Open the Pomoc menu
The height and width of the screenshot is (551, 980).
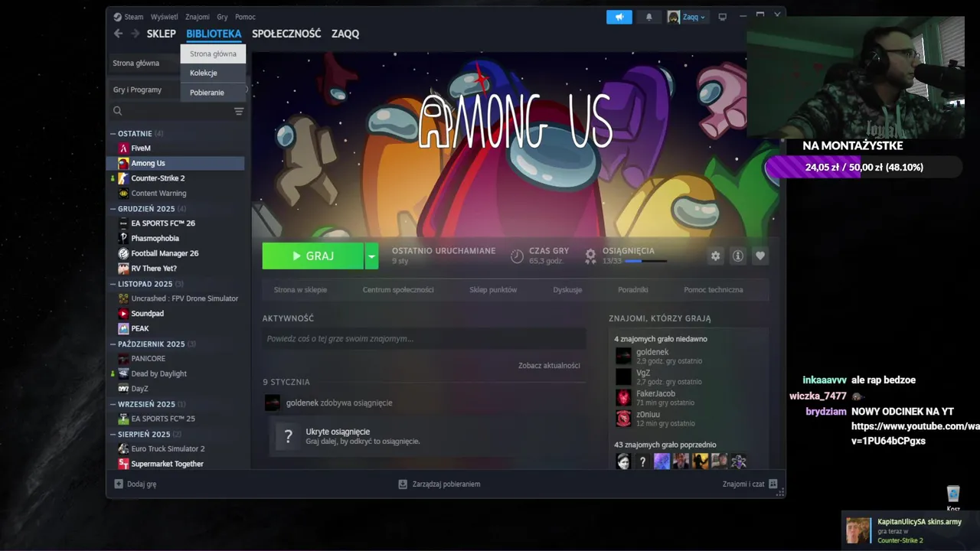(x=245, y=17)
